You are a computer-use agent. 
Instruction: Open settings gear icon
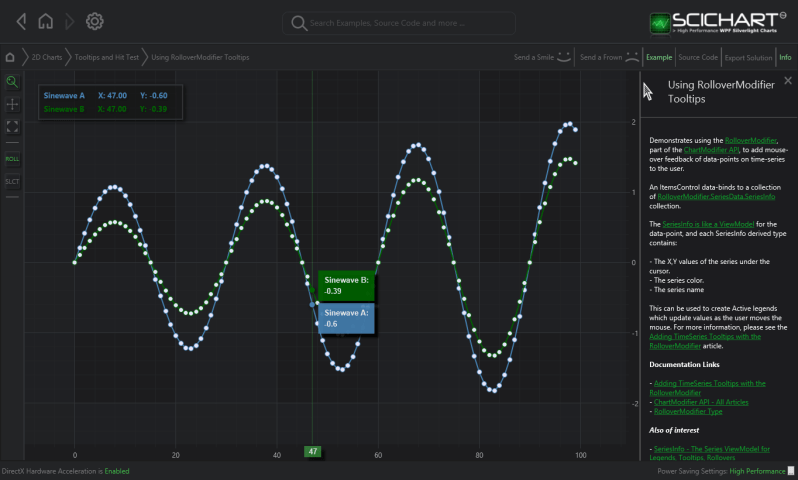(94, 21)
